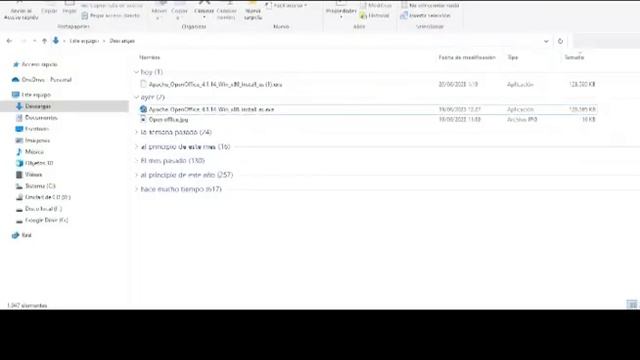The height and width of the screenshot is (360, 640).
Task: Click No seleccionar nada in ribbon
Action: pyautogui.click(x=430, y=5)
